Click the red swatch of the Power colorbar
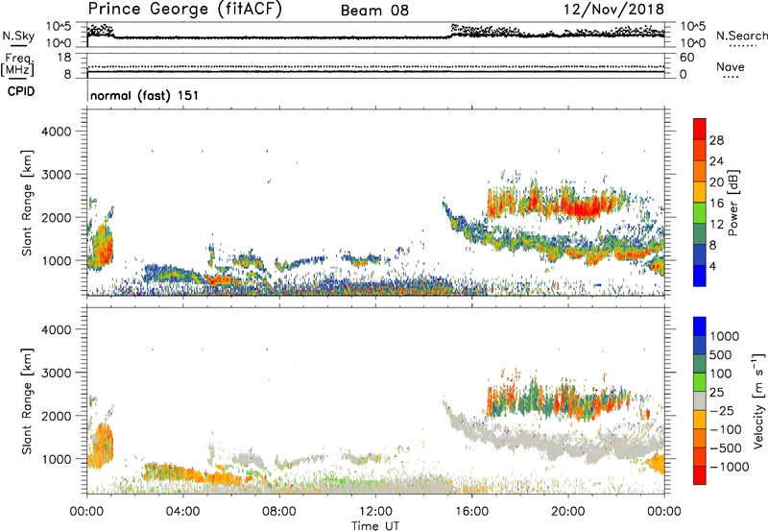Image resolution: width=768 pixels, height=532 pixels. (x=700, y=129)
